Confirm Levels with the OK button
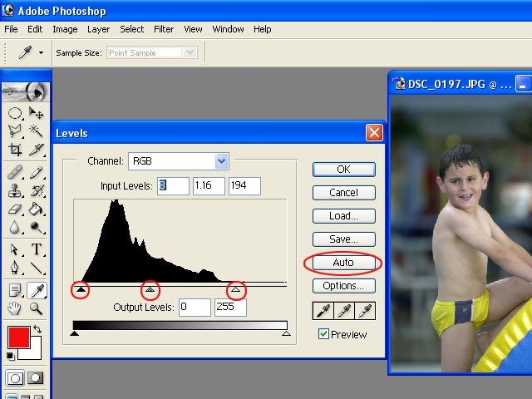Image resolution: width=532 pixels, height=399 pixels. coord(343,170)
